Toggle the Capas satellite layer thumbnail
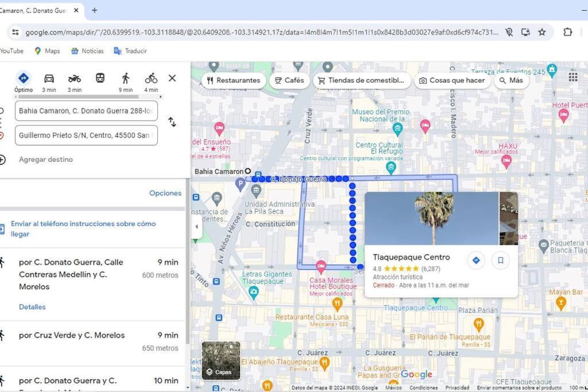This screenshot has height=392, width=588. (221, 360)
